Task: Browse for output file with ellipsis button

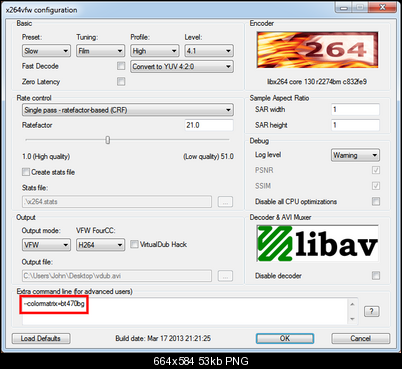Action: tap(225, 276)
